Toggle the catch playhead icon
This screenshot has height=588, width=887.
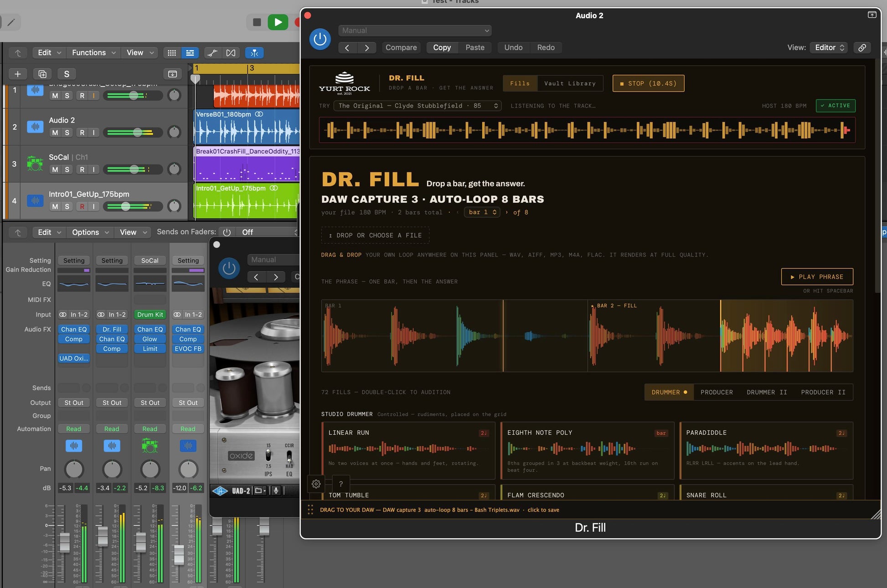[x=254, y=53]
